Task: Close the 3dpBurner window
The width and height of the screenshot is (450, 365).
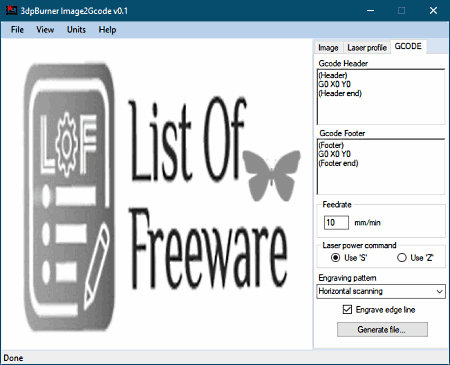Action: click(x=433, y=11)
